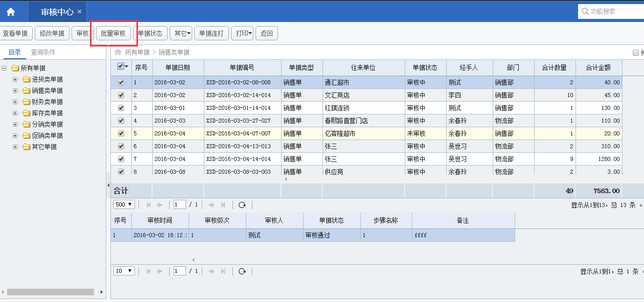Refresh the main document list
The image size is (644, 302).
coord(242,204)
